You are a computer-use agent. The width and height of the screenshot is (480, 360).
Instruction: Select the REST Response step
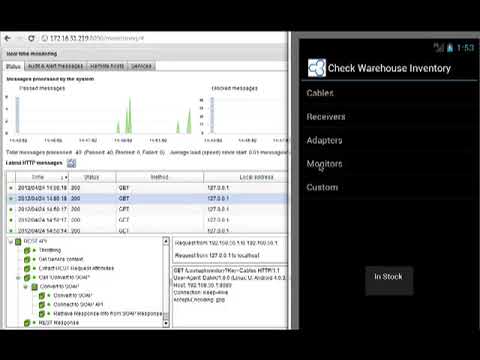coord(59,323)
